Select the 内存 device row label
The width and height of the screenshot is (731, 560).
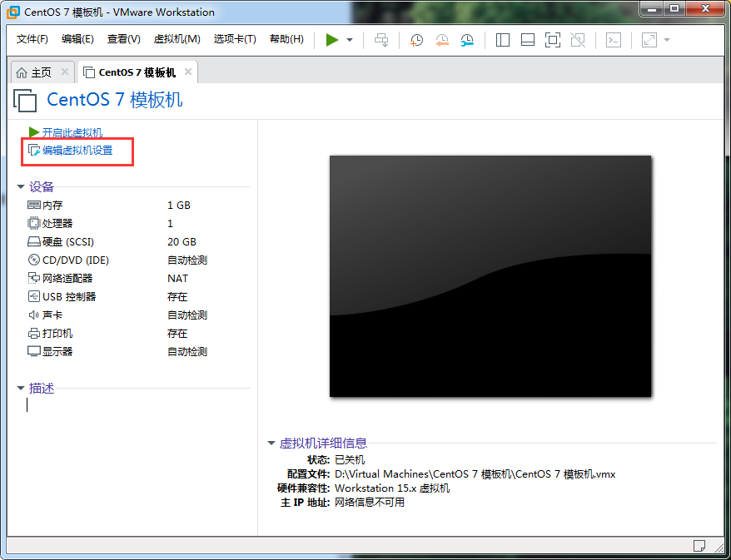(x=52, y=205)
